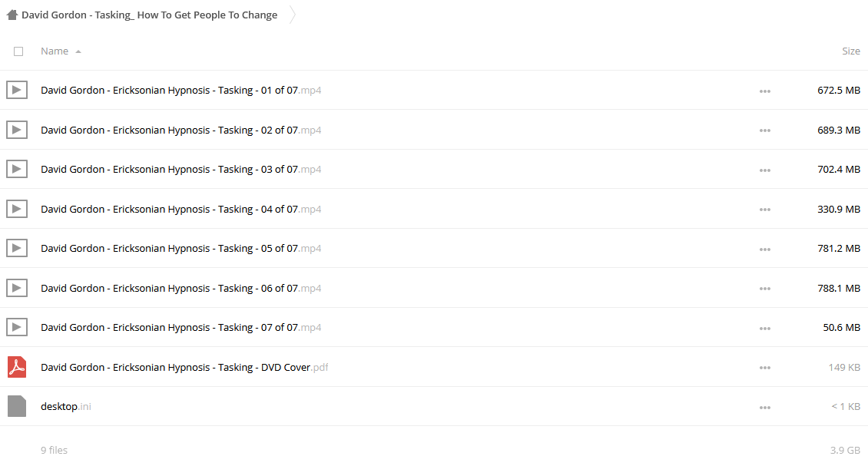Open the Tasking - 02 of 07.mp4 file
868x466 pixels.
pyautogui.click(x=181, y=130)
